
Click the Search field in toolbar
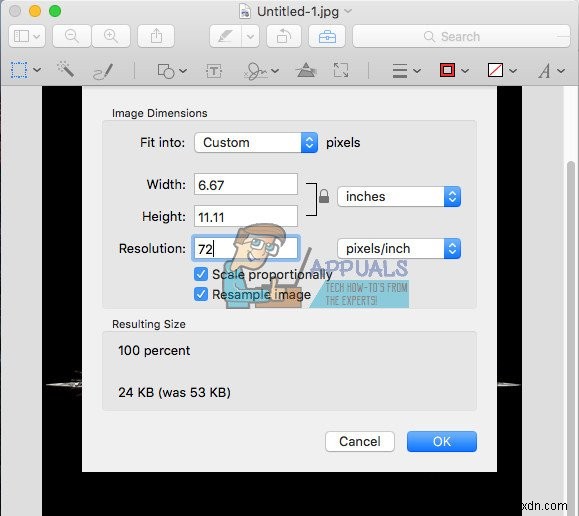coord(462,36)
